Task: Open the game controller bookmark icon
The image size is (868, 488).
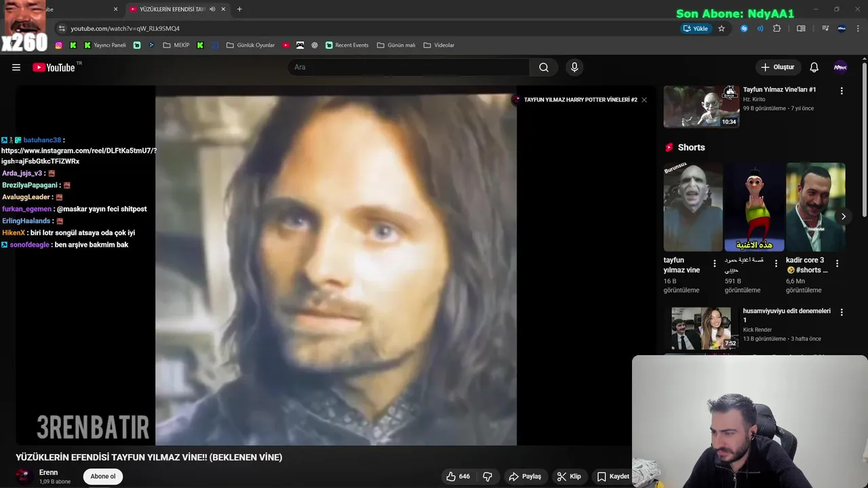Action: coord(300,45)
